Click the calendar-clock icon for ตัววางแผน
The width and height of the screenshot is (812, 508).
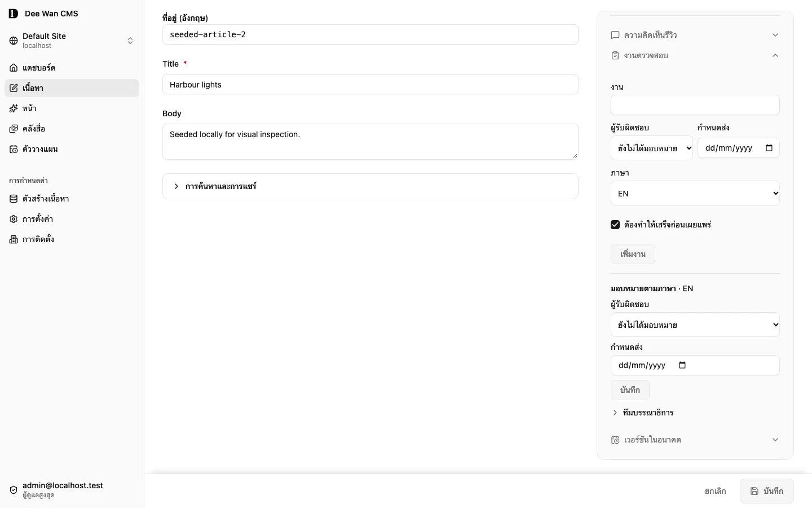pos(14,149)
